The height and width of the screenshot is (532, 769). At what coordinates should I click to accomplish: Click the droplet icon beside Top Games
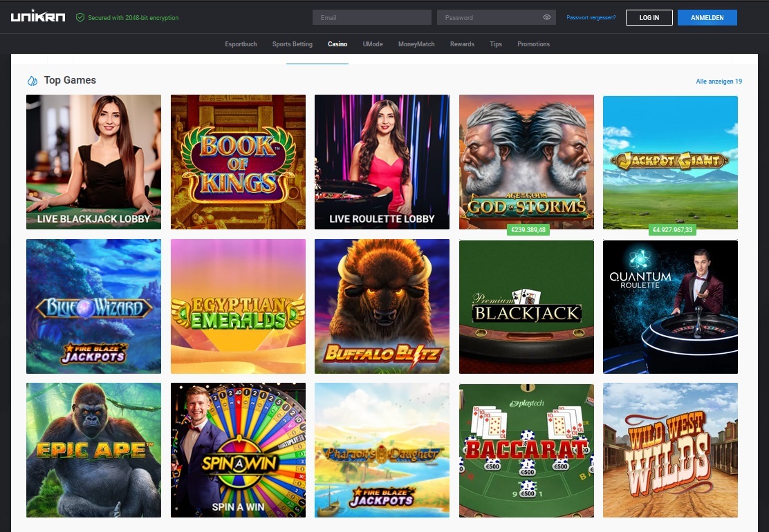32,80
